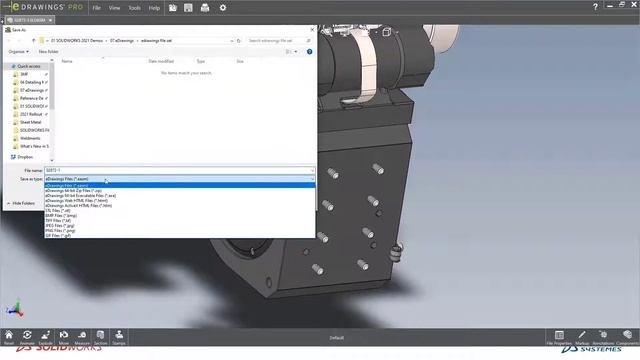Click the Open file icon in top toolbar
640x360 pixels.
[x=173, y=8]
